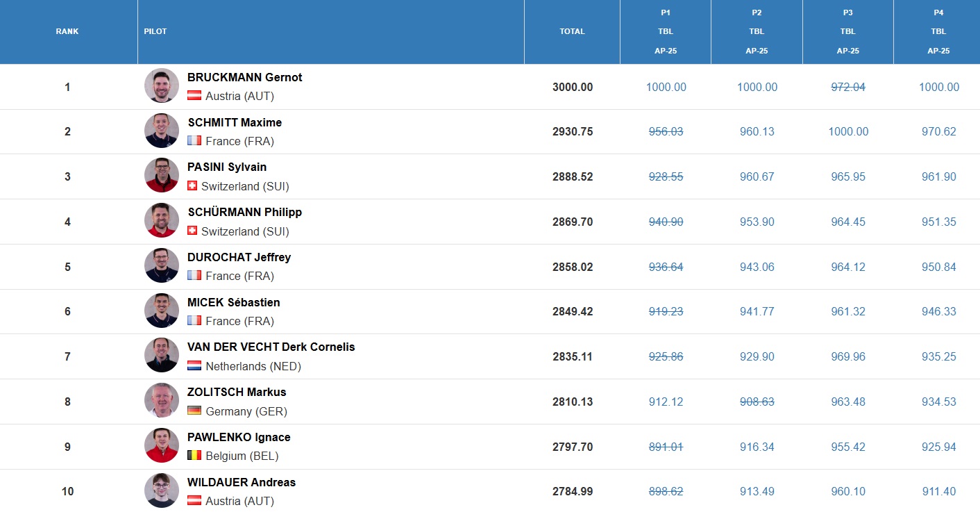Click French flag under Durochat Jeffrey
This screenshot has width=980, height=512.
click(x=194, y=276)
